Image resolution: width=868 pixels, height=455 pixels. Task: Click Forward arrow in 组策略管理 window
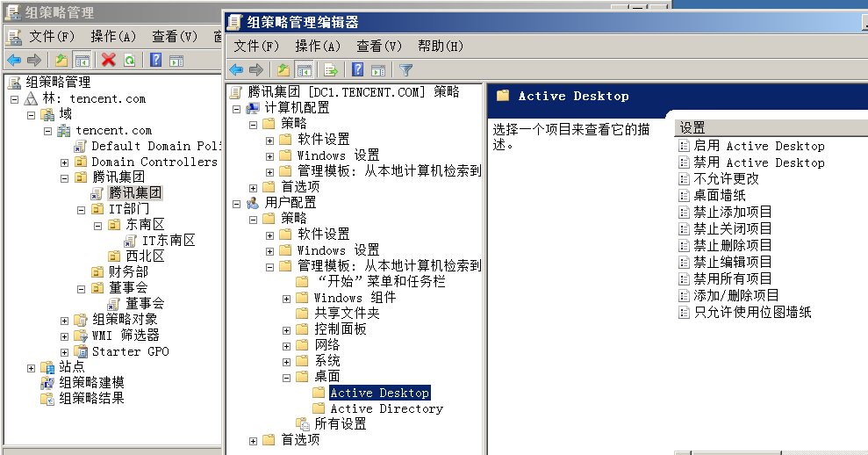(x=33, y=60)
